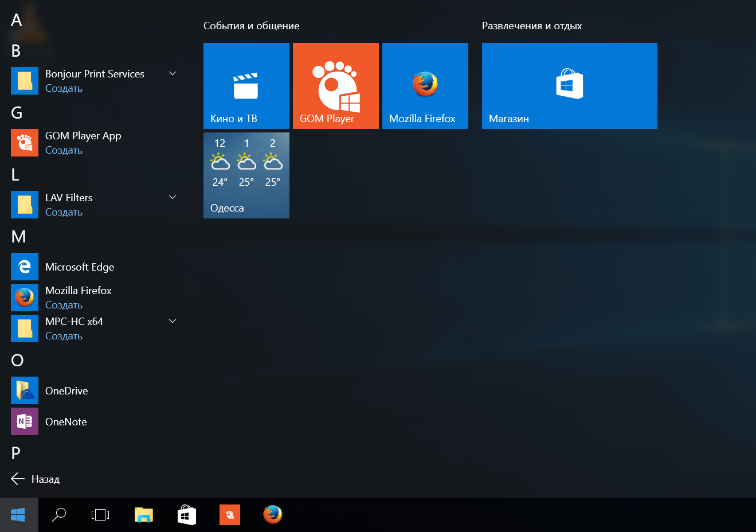Open Microsoft Edge from app list text
This screenshot has height=532, width=756.
(x=80, y=267)
